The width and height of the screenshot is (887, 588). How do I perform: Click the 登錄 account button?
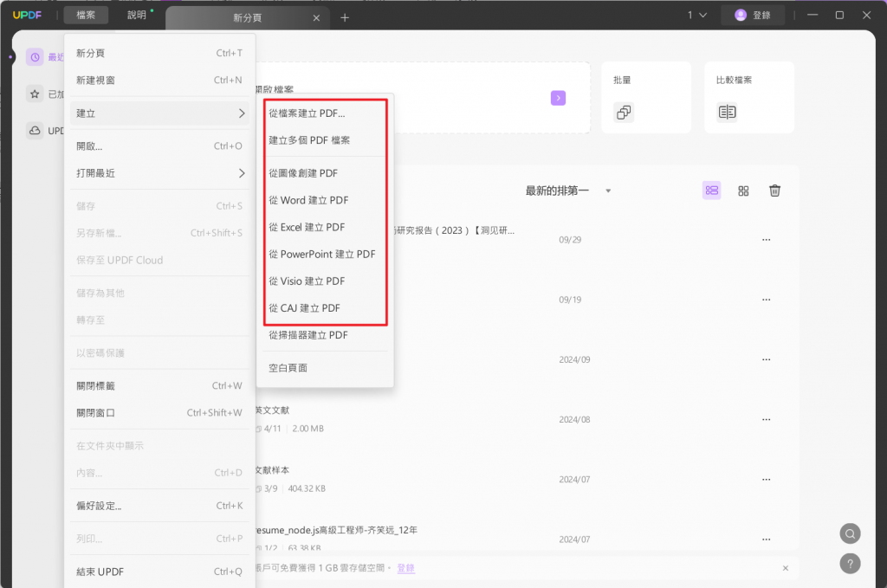753,16
